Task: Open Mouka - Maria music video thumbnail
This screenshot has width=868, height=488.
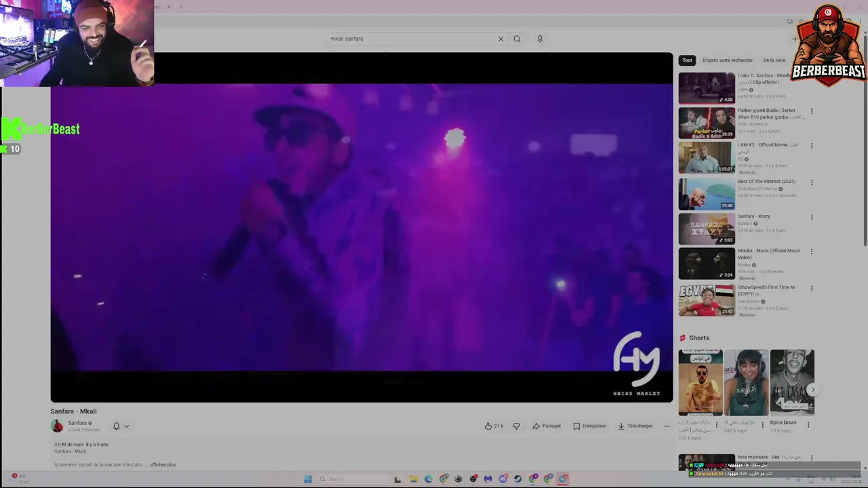Action: (707, 264)
